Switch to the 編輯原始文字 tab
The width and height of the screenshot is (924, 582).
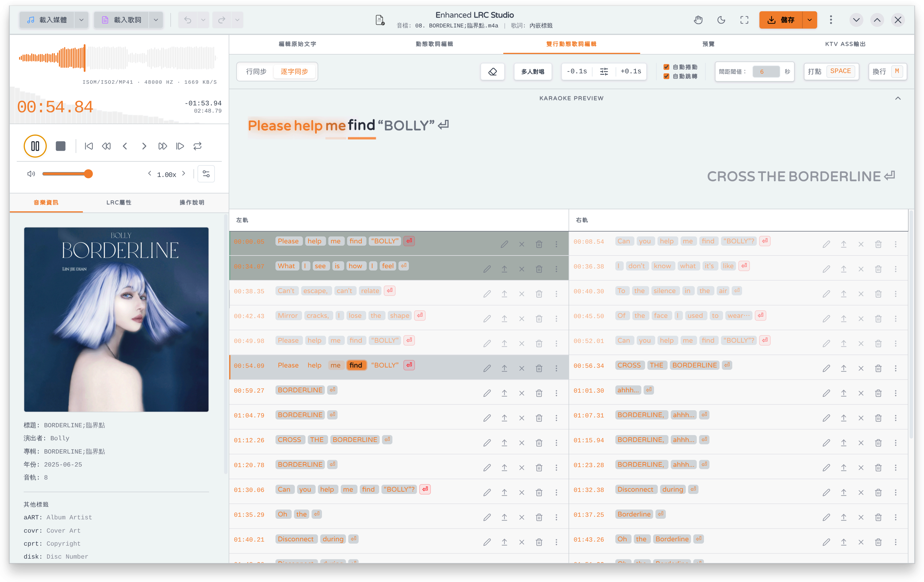coord(297,44)
